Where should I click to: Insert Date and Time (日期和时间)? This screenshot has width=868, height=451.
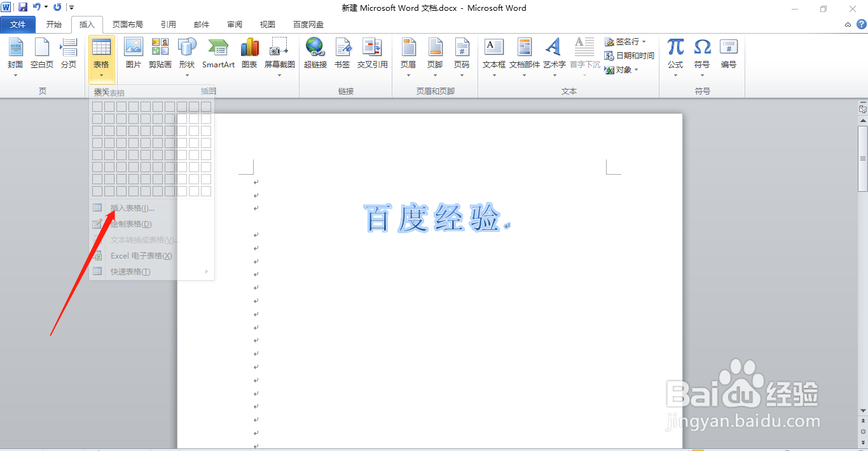[x=630, y=56]
